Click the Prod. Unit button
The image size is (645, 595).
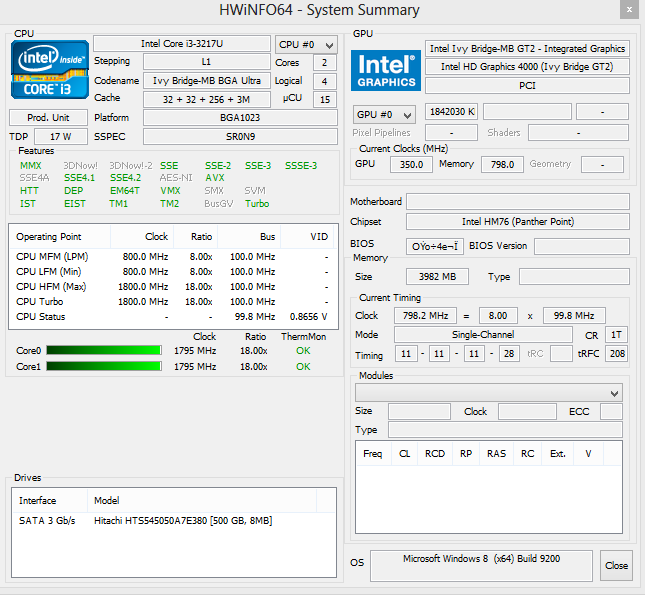click(x=47, y=118)
